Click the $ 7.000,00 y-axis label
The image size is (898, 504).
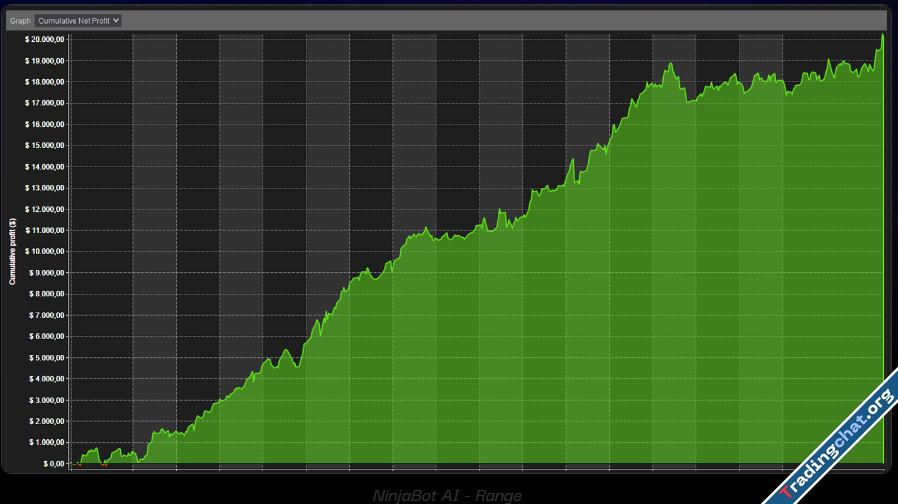(47, 315)
